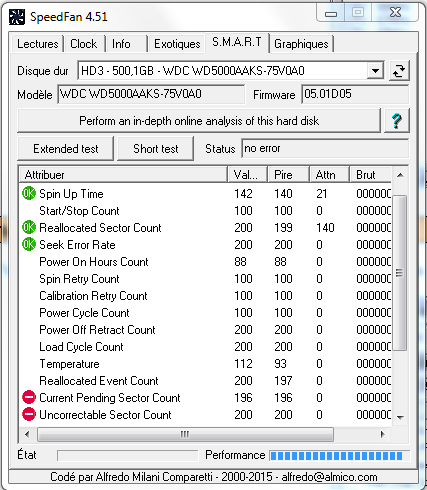The height and width of the screenshot is (490, 427).
Task: Click the Modèle field WDC WD5000AAKS-75V0A0
Action: pyautogui.click(x=151, y=94)
